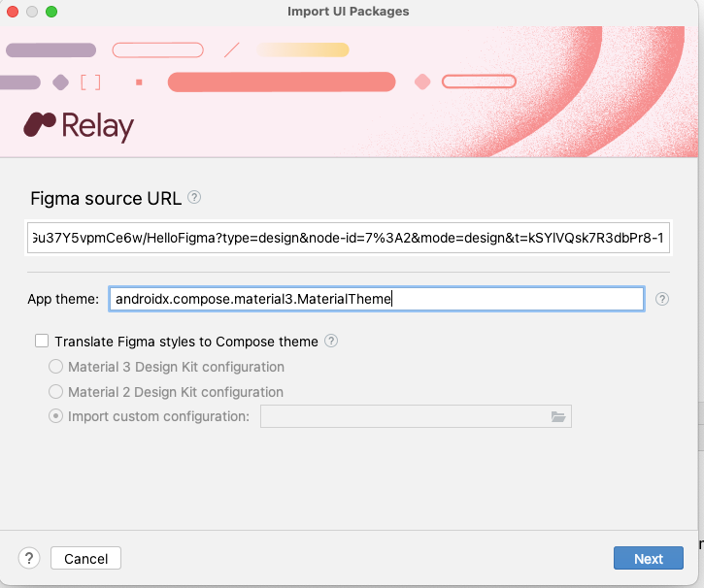Open dialog help question mark button
The width and height of the screenshot is (704, 588).
click(x=29, y=558)
